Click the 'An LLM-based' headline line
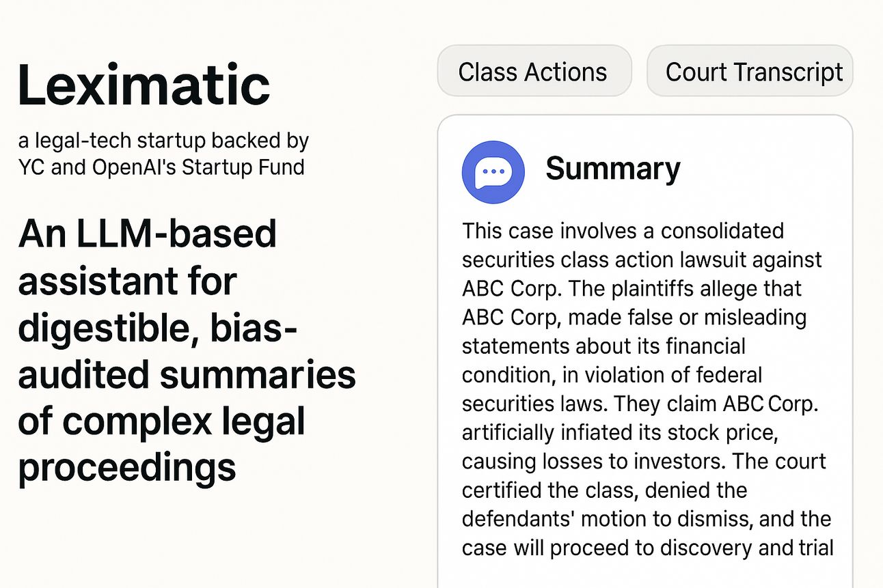Screen dimensions: 883x588 pyautogui.click(x=148, y=234)
